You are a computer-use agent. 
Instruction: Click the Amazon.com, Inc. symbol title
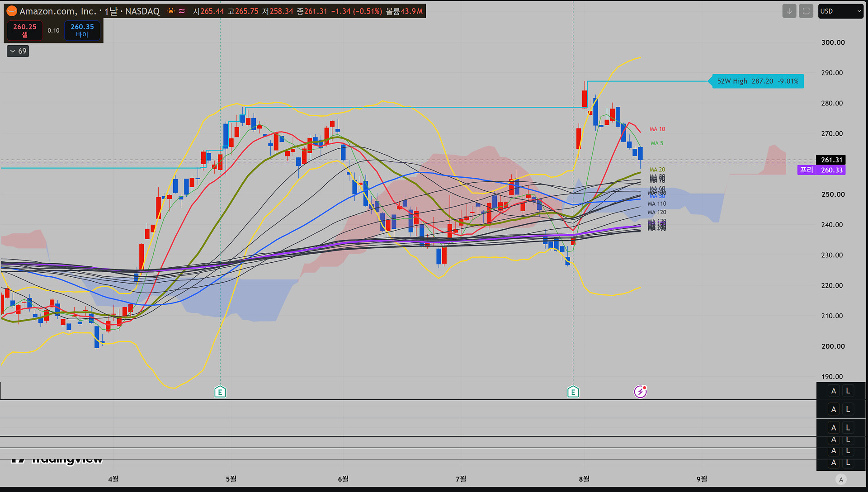click(x=58, y=11)
